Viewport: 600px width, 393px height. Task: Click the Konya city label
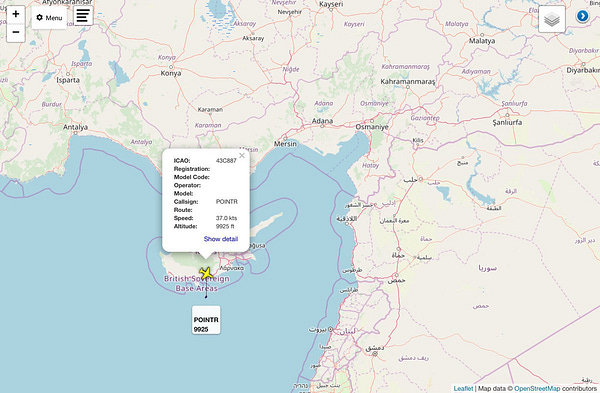click(x=171, y=73)
